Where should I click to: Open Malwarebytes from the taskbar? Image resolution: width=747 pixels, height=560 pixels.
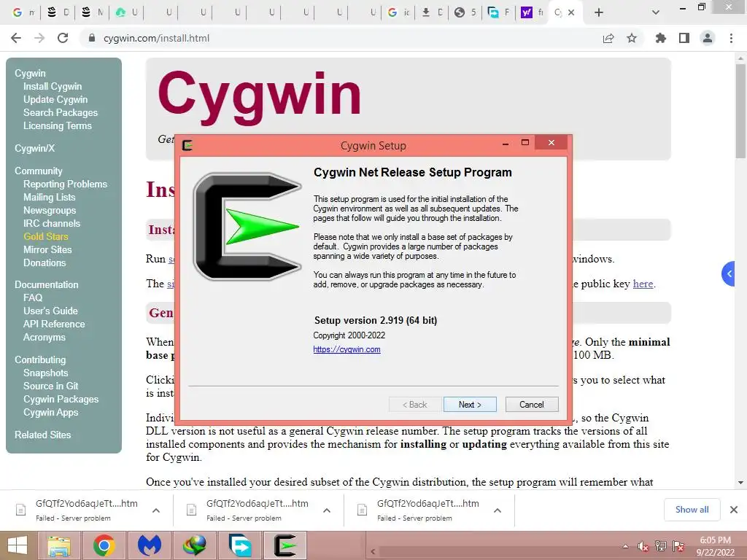click(x=149, y=545)
